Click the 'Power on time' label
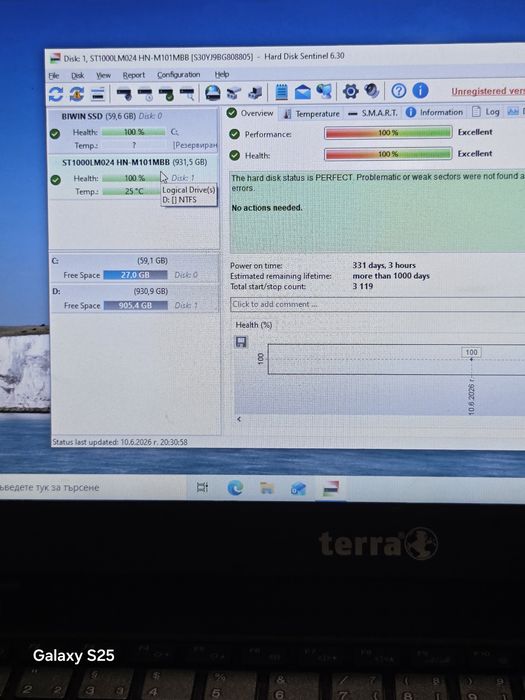 pyautogui.click(x=256, y=266)
